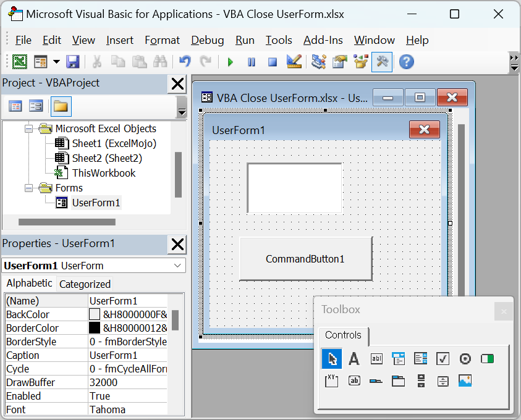The image size is (521, 420).
Task: Open Find using the binoculars icon
Action: 160,62
